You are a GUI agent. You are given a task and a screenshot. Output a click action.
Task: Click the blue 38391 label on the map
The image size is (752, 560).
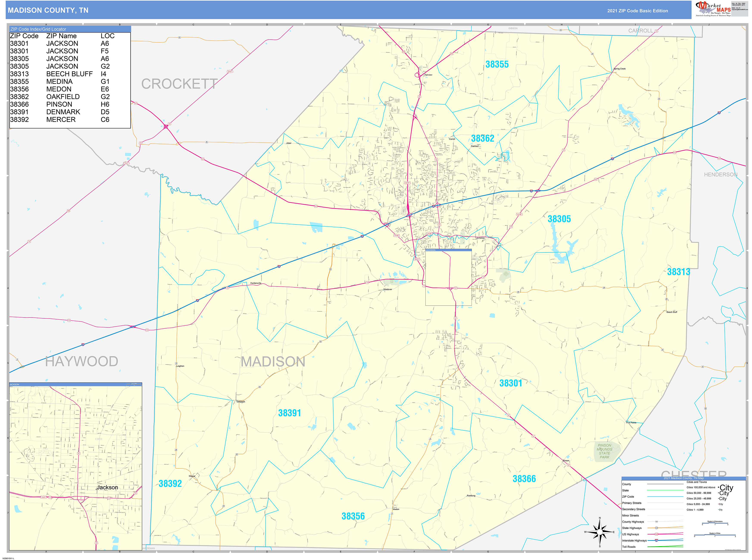click(x=289, y=413)
